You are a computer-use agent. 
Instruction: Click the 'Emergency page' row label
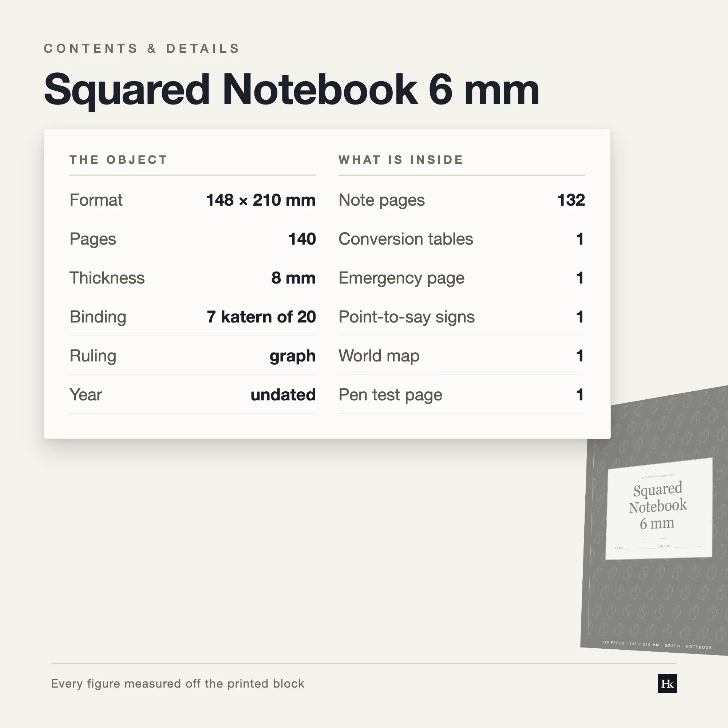coord(401,278)
